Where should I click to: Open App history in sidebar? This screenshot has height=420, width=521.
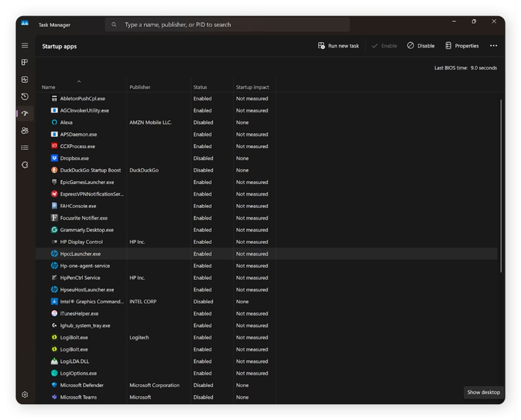25,96
